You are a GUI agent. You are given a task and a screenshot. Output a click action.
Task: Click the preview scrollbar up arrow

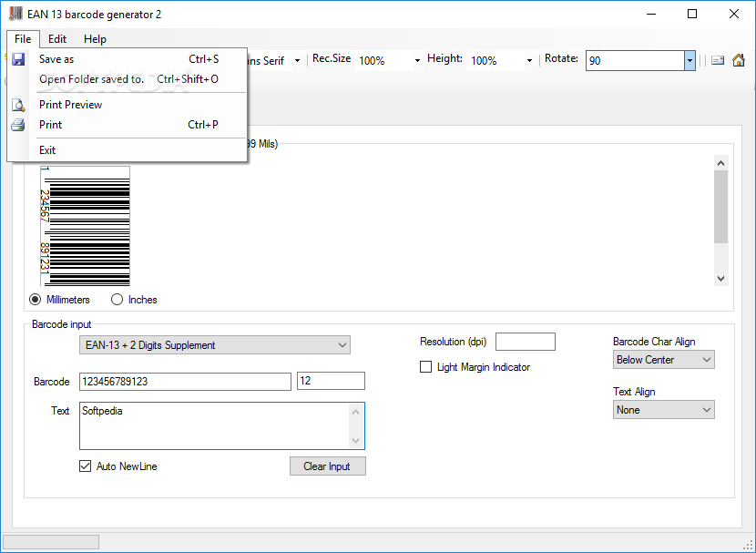point(720,163)
